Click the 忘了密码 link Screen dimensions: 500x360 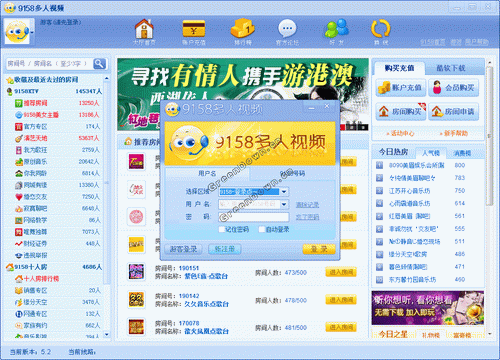pos(307,217)
